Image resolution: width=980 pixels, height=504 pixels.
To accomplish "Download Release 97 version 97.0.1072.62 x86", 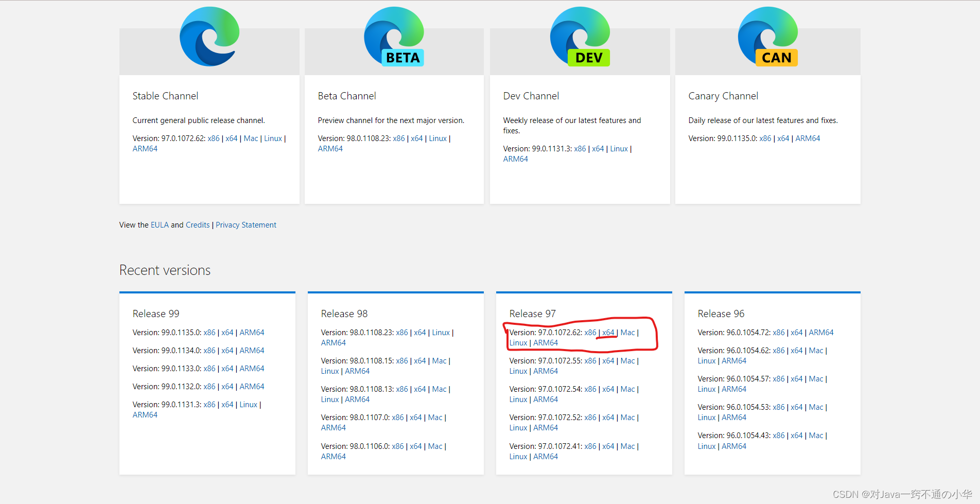I will 590,333.
